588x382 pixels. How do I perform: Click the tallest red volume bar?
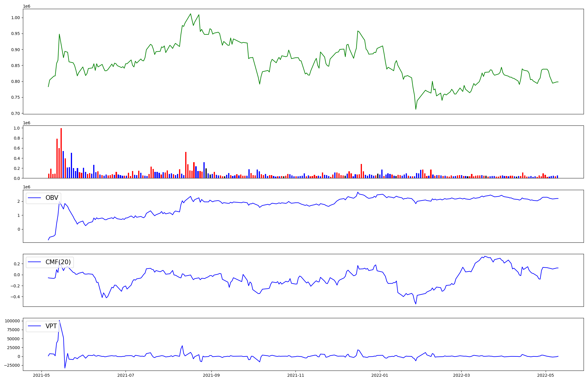61,153
